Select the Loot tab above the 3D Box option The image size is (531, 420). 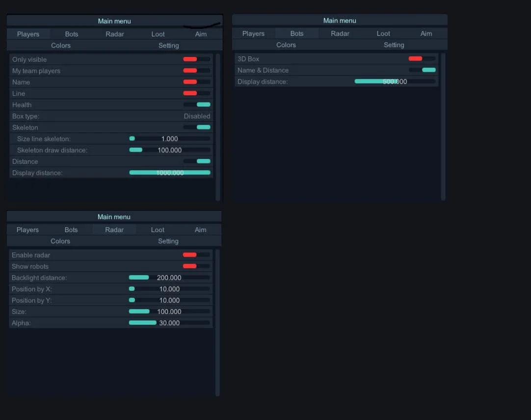[383, 33]
